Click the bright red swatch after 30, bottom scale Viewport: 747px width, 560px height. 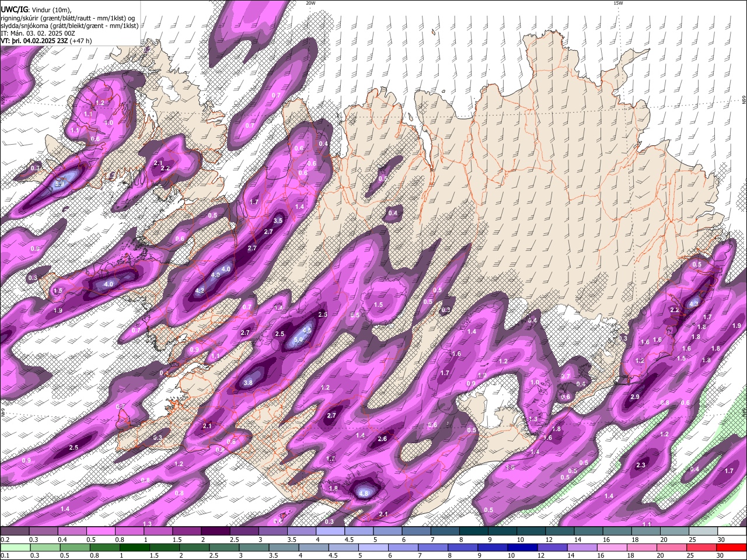(x=730, y=547)
